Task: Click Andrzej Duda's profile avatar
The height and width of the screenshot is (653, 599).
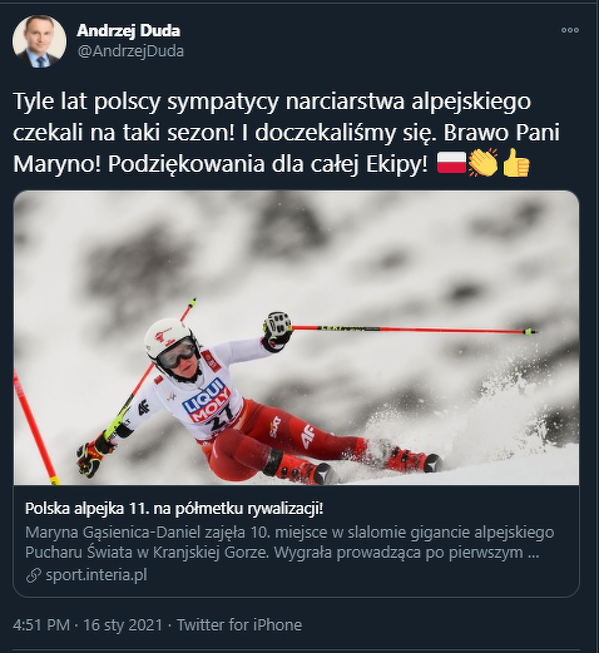Action: (x=39, y=41)
